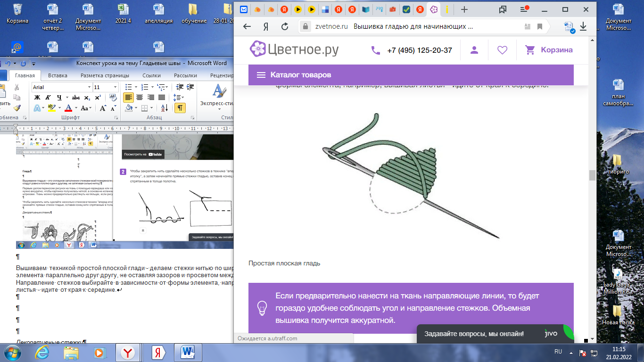Select the 'Новая папка' desktop folder

coord(617,315)
